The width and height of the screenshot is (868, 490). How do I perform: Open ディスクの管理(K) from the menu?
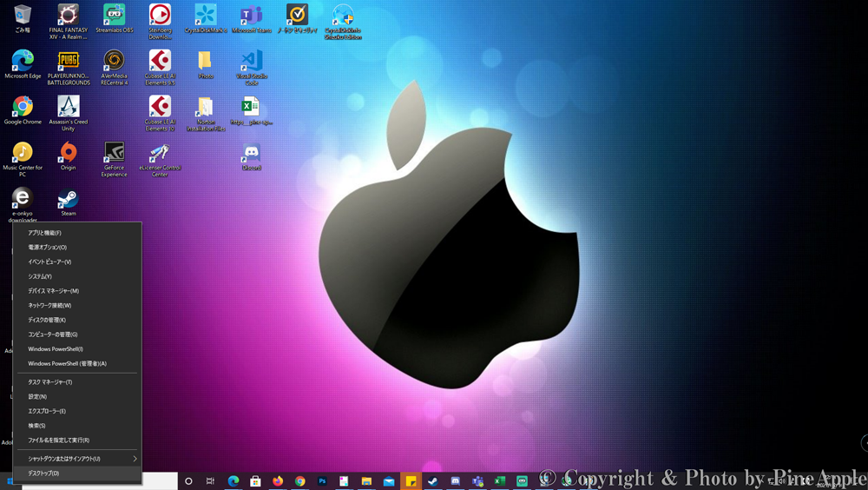click(47, 320)
